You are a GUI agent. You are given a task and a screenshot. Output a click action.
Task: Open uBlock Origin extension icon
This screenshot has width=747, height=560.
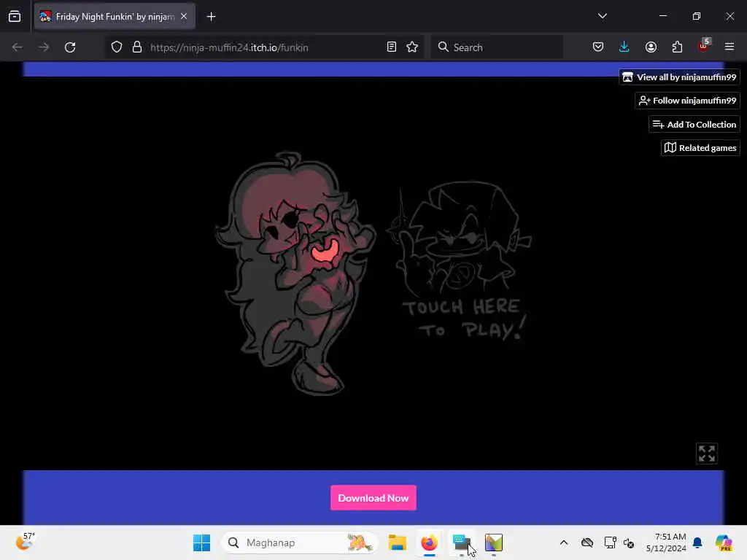704,46
